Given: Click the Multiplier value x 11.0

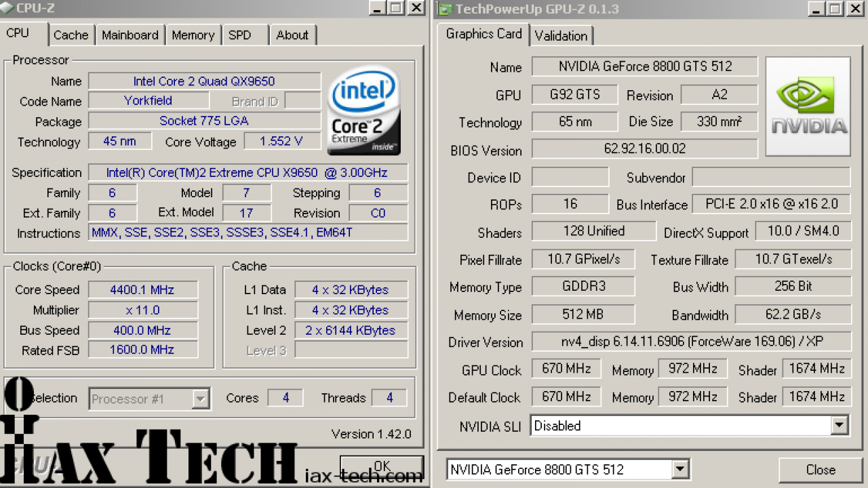Looking at the screenshot, I should [x=142, y=310].
